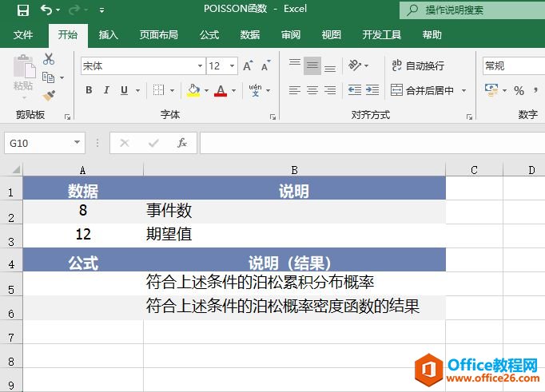Screen dimensions: 545x392
Task: Switch to the 插入 ribbon tab
Action: click(109, 34)
